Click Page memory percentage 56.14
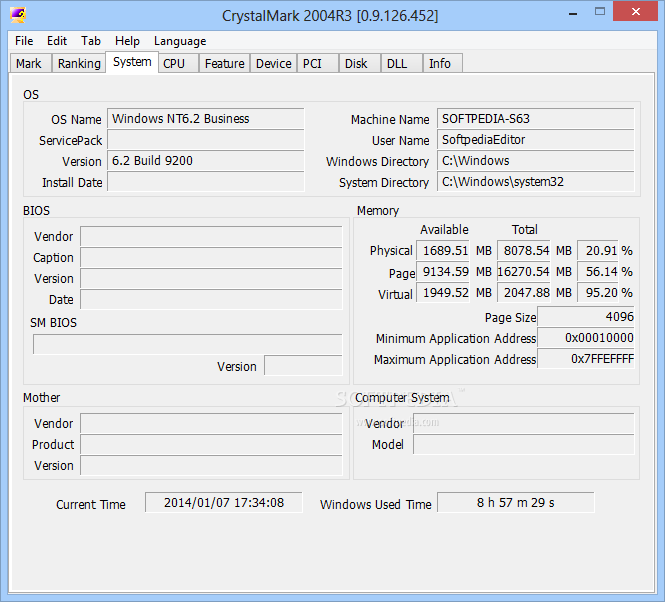This screenshot has width=665, height=602. coord(598,272)
